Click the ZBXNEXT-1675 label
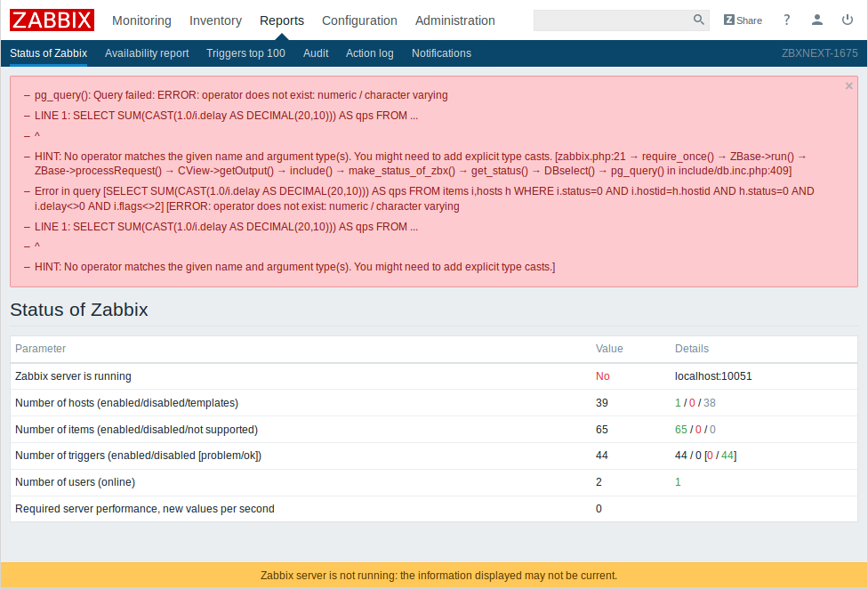Screen dimensions: 868x589 click(x=819, y=53)
